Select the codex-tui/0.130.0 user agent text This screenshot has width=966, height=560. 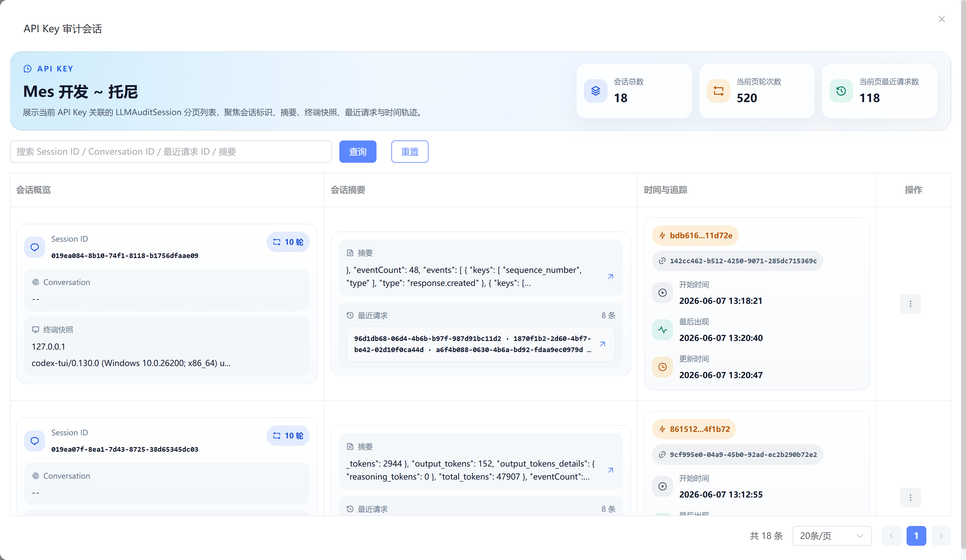131,363
